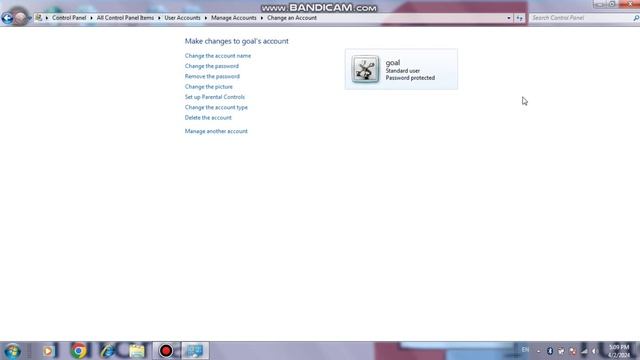Go to User Accounts breadcrumb
This screenshot has width=640, height=360.
point(182,18)
